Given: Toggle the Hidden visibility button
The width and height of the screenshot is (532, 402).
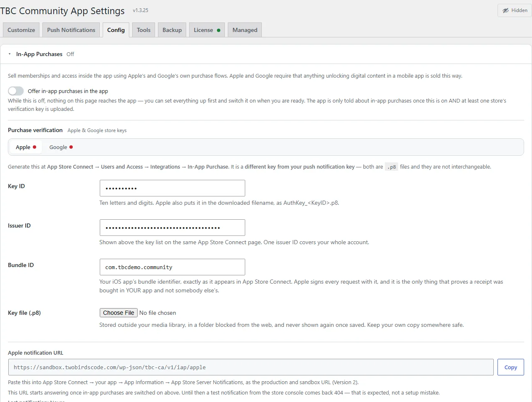Looking at the screenshot, I should click(x=515, y=10).
